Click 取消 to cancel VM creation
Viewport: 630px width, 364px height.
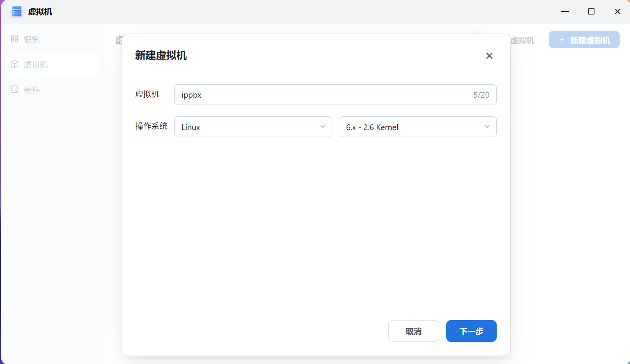click(x=413, y=331)
